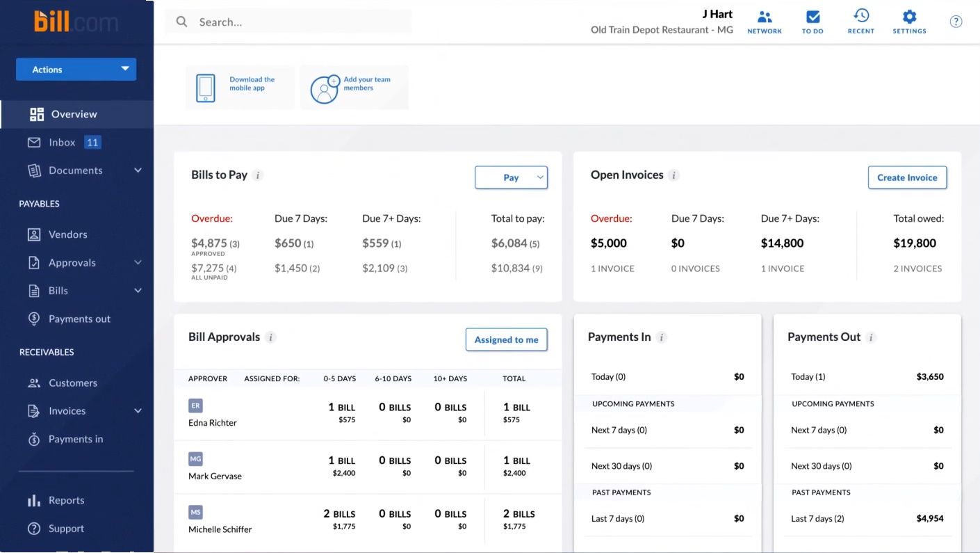Open Payments Out in the sidebar
The height and width of the screenshot is (553, 980).
79,319
